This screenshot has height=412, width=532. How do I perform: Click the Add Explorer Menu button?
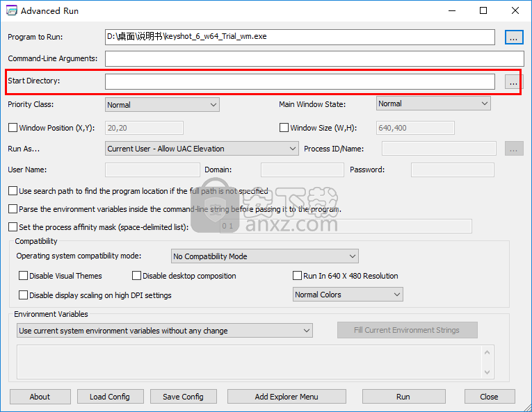(x=287, y=397)
